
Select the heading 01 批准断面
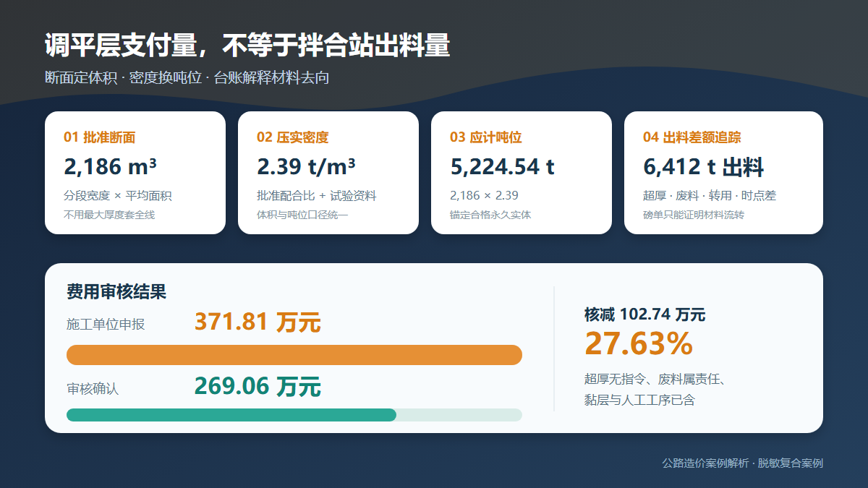click(100, 137)
